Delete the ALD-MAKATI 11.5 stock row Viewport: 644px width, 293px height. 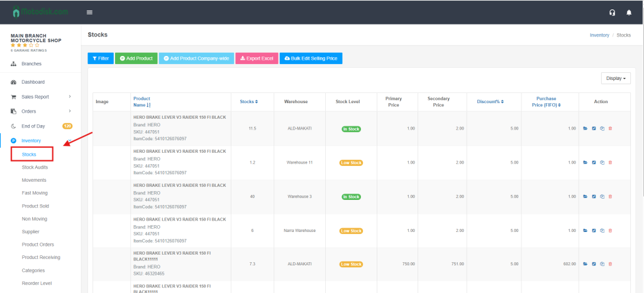pos(610,128)
